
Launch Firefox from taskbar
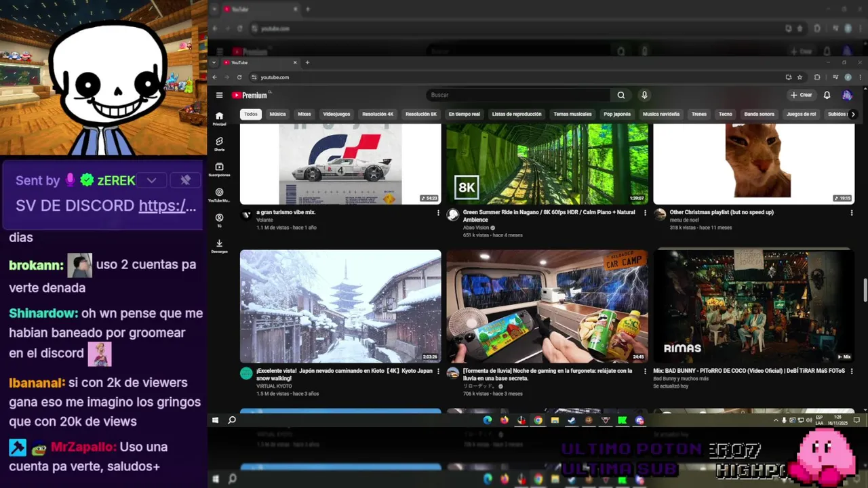[x=504, y=420]
